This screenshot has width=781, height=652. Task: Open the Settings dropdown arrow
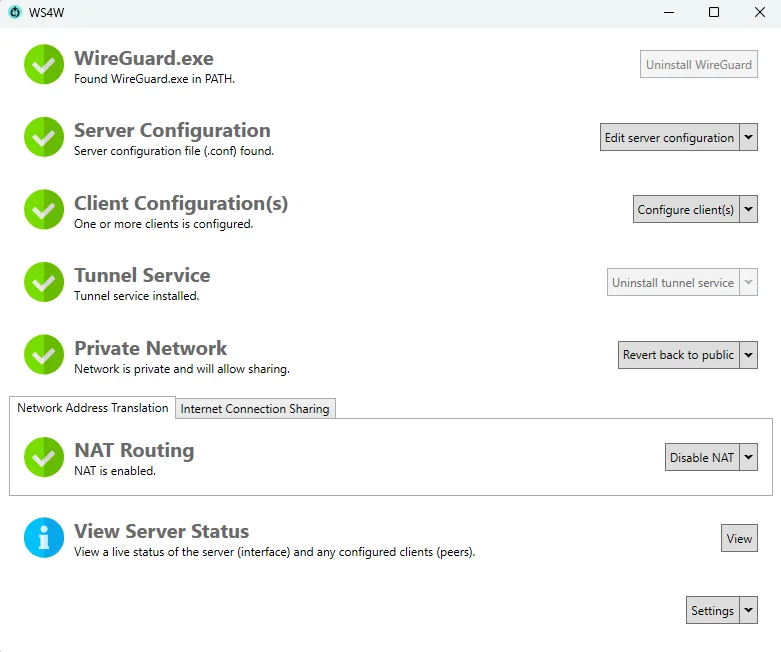coord(749,610)
